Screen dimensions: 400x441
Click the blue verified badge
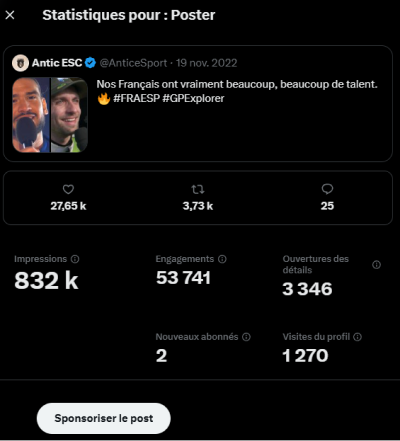[x=90, y=63]
